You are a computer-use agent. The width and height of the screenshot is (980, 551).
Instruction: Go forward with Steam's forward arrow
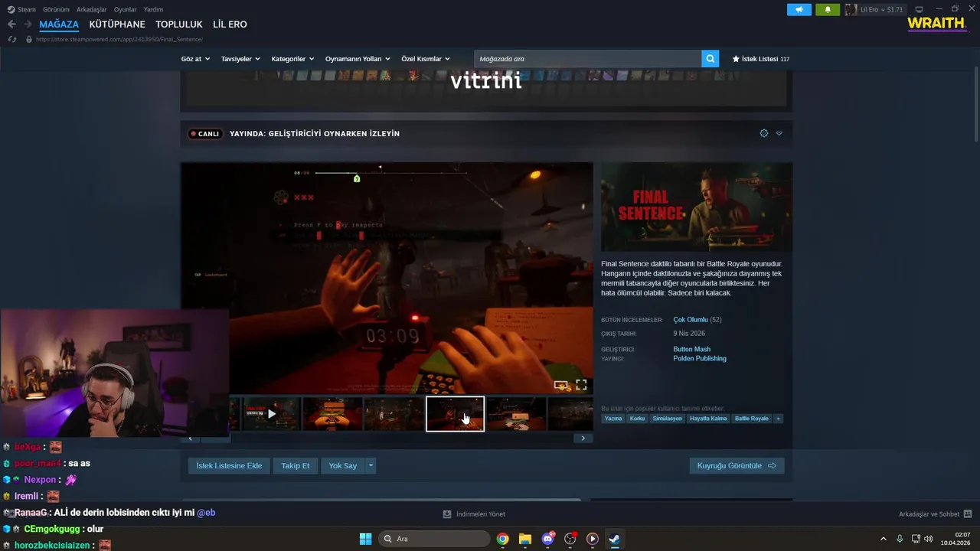(x=28, y=24)
